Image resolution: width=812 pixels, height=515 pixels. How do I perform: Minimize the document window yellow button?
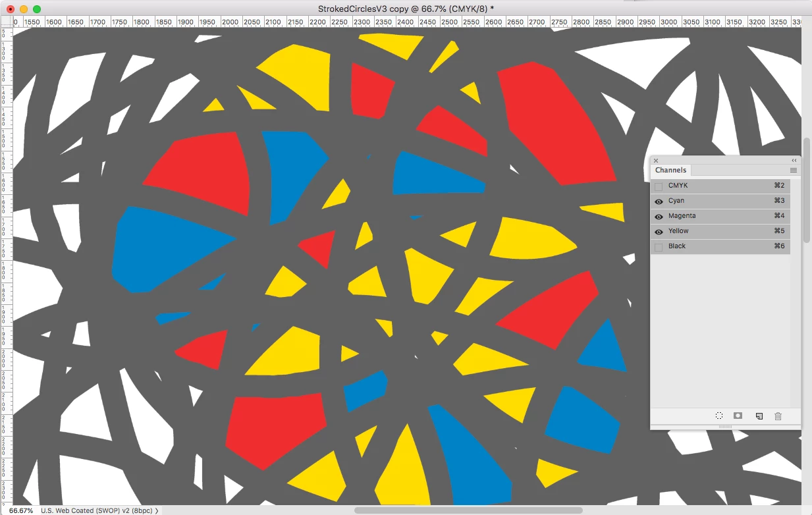[24, 9]
